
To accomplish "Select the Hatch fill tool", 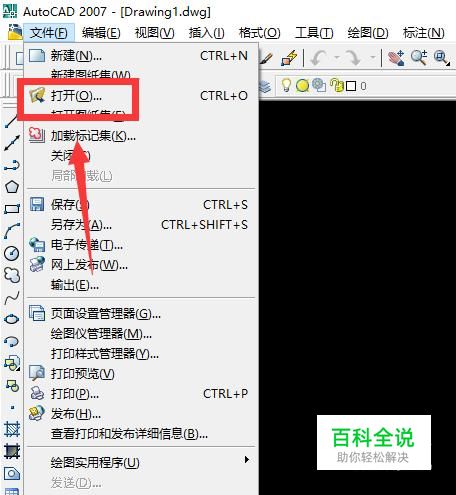I will (12, 429).
